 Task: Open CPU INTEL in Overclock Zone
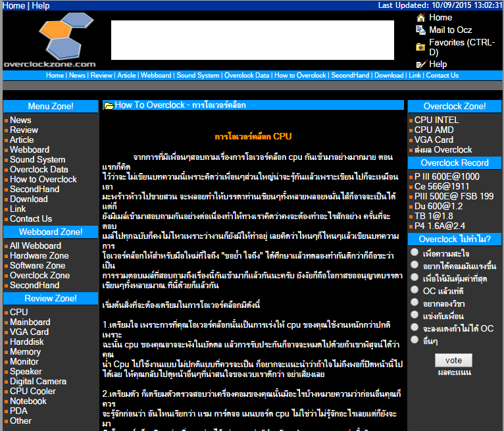pos(436,120)
